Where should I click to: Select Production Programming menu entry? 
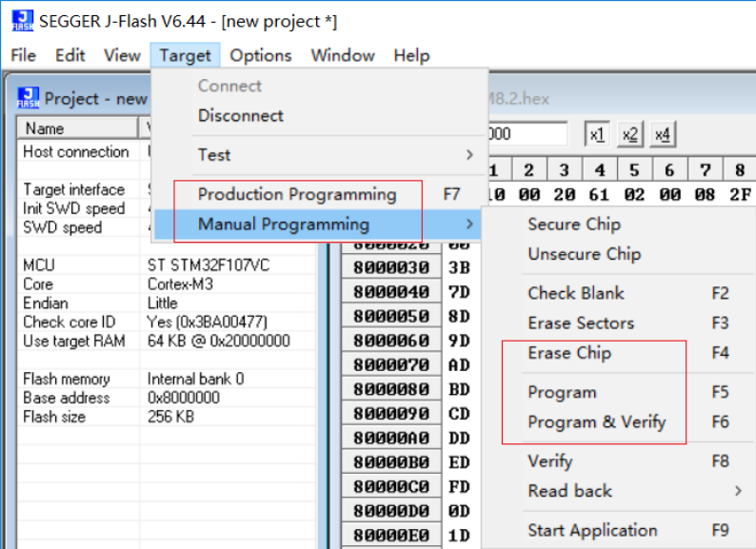[x=319, y=194]
